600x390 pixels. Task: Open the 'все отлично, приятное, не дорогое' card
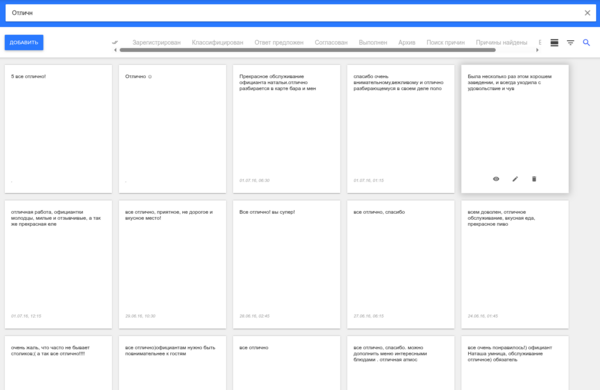point(172,264)
